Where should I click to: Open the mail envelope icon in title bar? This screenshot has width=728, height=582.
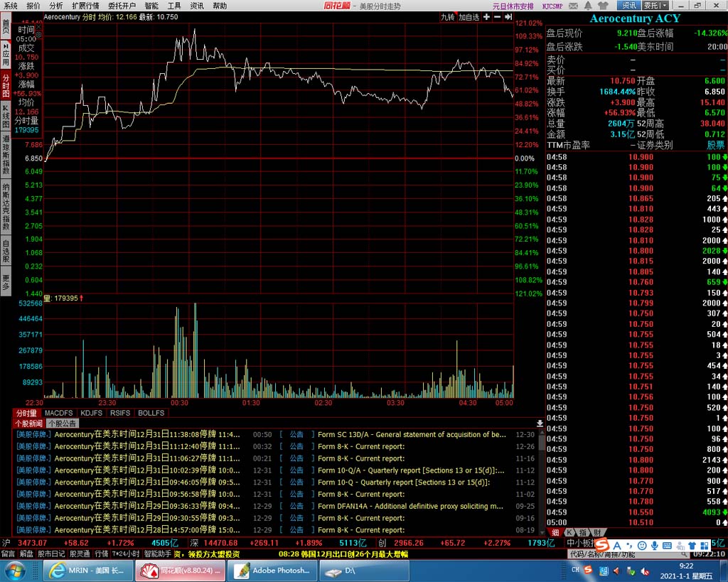click(x=574, y=6)
